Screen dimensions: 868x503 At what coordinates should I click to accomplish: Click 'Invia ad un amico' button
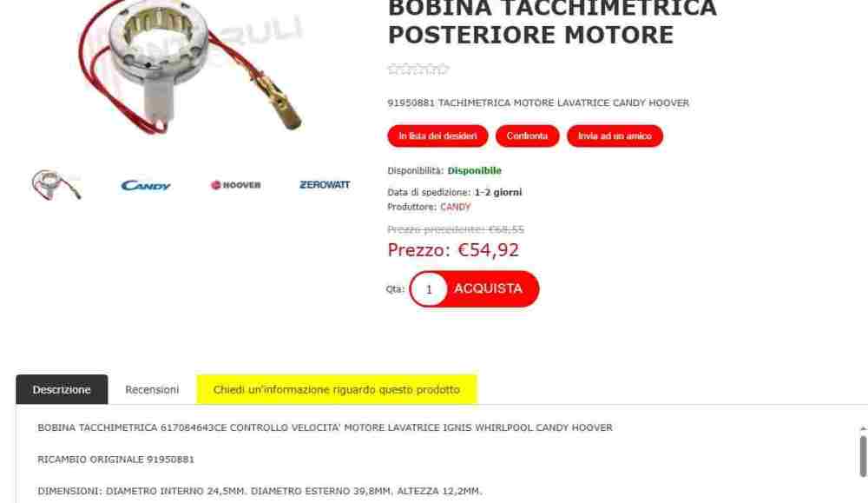[x=615, y=136]
